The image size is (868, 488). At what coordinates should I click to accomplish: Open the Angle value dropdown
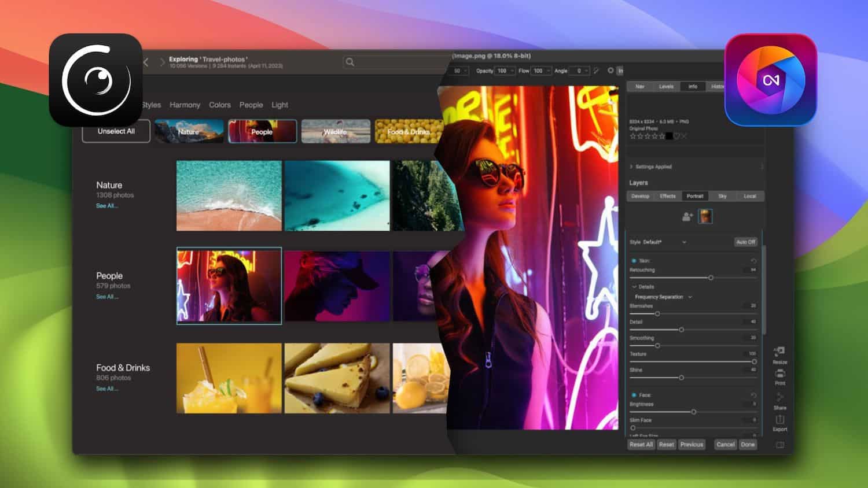(x=579, y=71)
